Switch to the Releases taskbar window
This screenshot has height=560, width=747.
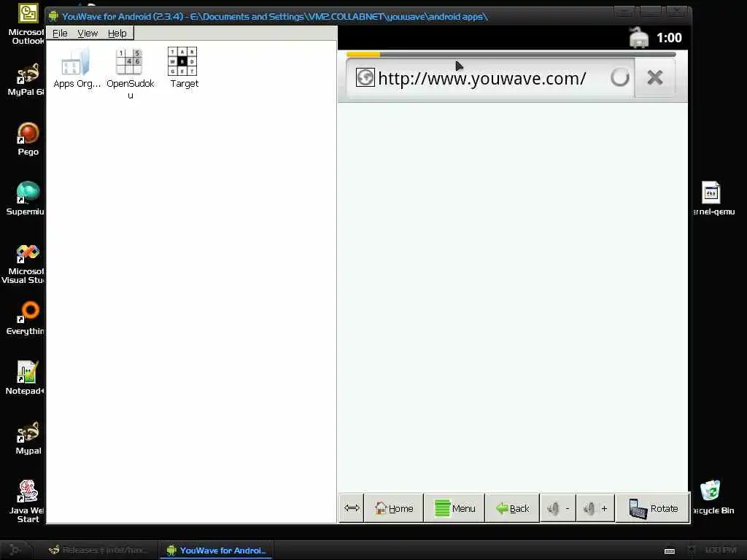tap(98, 550)
